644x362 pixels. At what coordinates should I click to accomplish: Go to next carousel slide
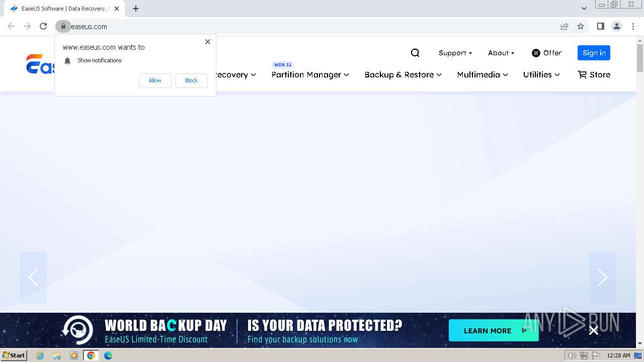(x=602, y=278)
